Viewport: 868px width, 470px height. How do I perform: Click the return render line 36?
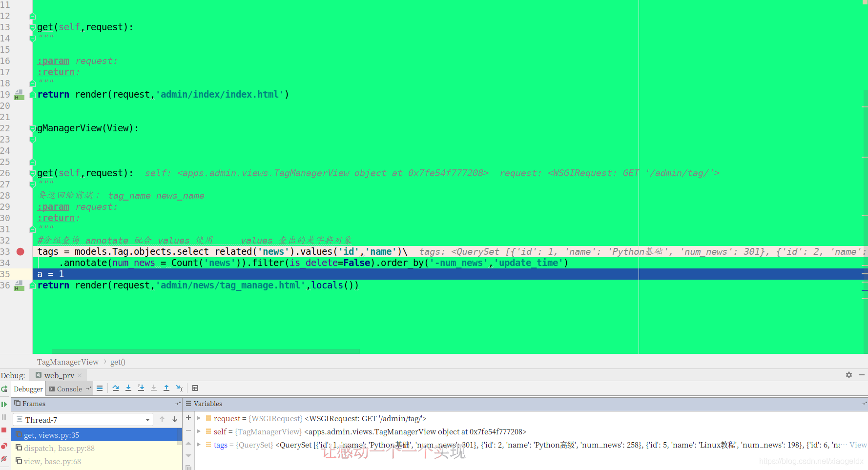(x=198, y=285)
